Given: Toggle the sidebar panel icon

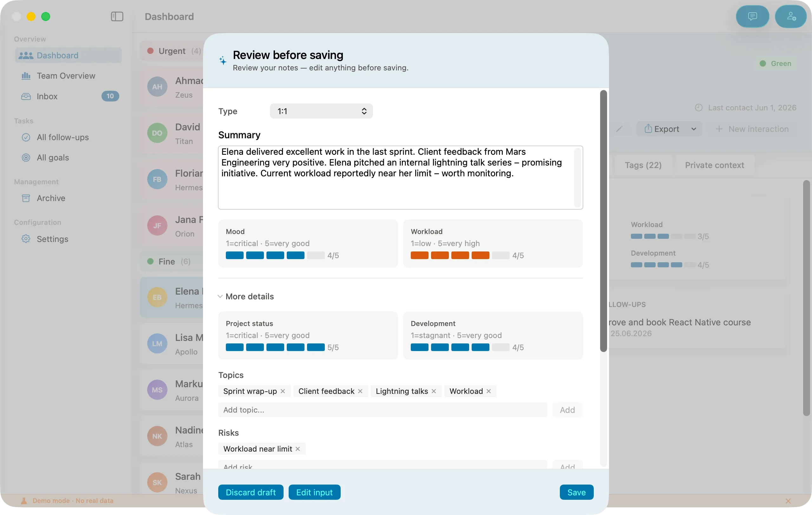Looking at the screenshot, I should pyautogui.click(x=117, y=16).
